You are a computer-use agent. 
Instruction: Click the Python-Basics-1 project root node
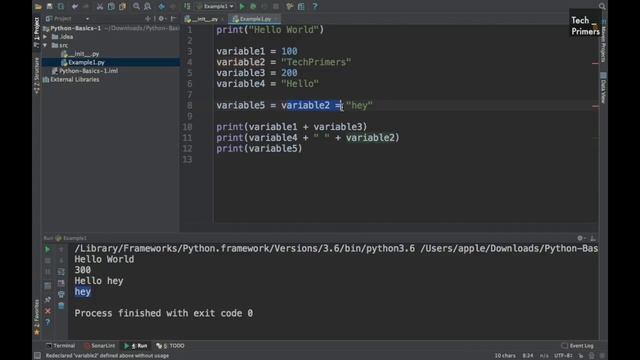pos(72,28)
